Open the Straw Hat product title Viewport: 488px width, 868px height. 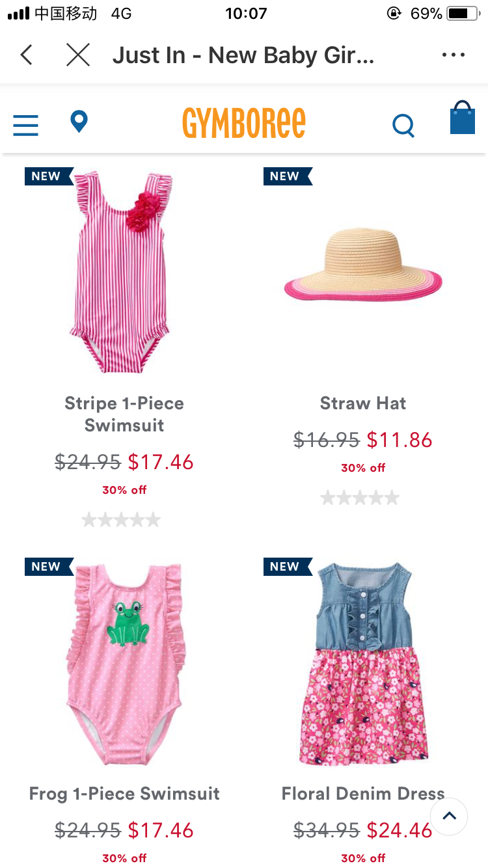363,403
